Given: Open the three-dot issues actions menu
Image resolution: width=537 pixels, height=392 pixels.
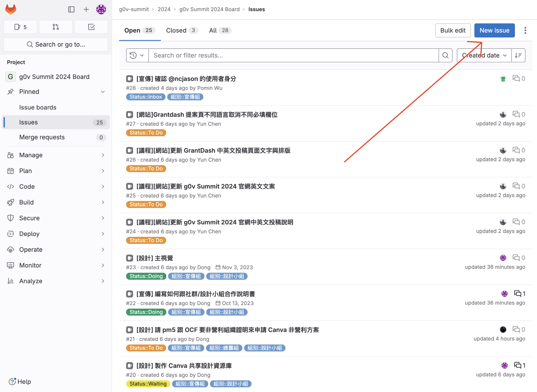Looking at the screenshot, I should click(x=525, y=30).
